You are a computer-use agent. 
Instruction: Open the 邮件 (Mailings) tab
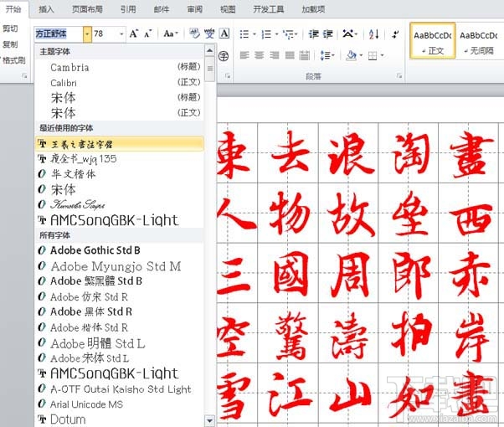tap(162, 9)
